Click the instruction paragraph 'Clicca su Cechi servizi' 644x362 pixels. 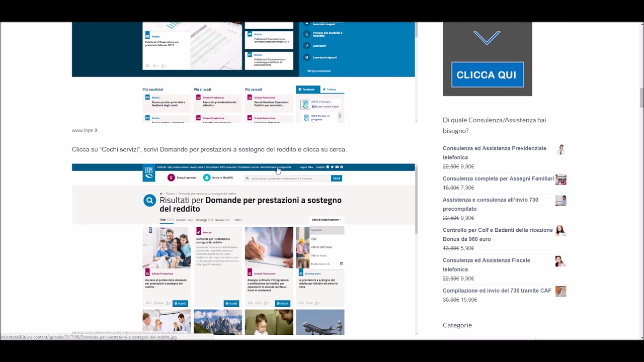tap(209, 149)
